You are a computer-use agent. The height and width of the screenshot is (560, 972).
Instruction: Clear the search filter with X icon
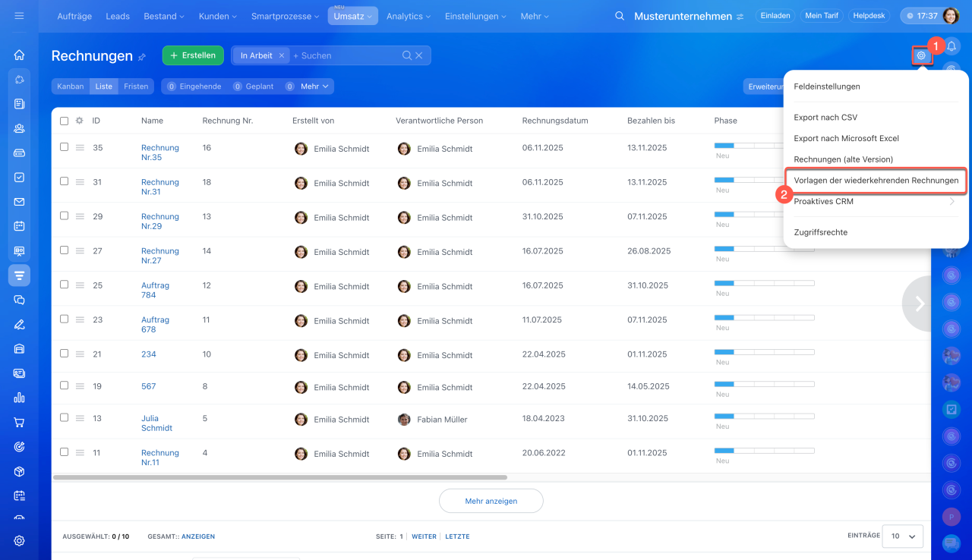coord(418,55)
